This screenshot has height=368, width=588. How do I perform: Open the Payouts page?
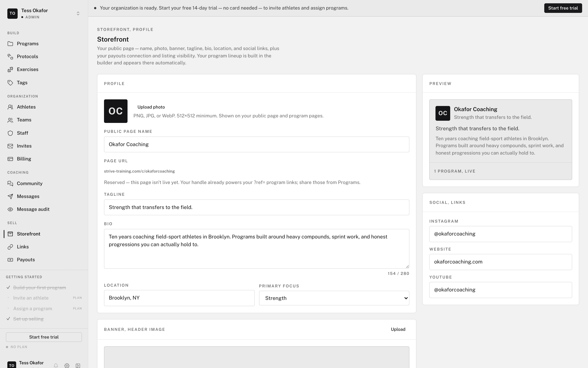pyautogui.click(x=26, y=260)
